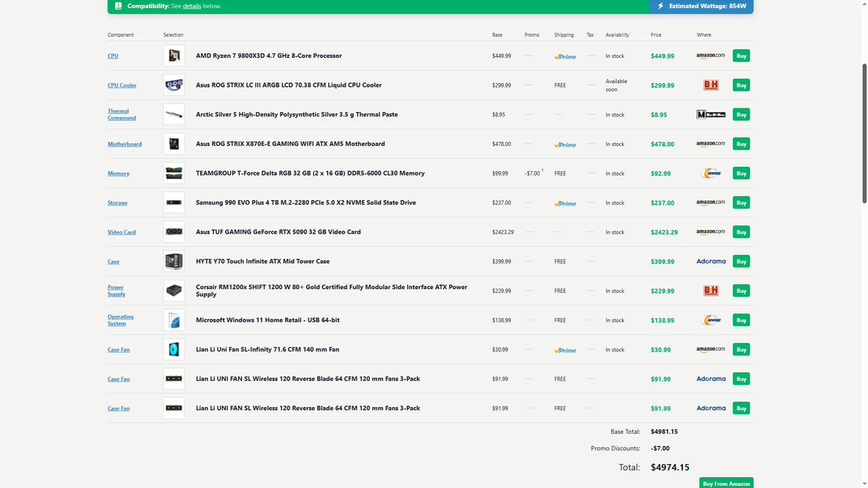Open the Lian Li Uni Fan SL-Infinity link
Image resolution: width=868 pixels, height=488 pixels.
(268, 349)
